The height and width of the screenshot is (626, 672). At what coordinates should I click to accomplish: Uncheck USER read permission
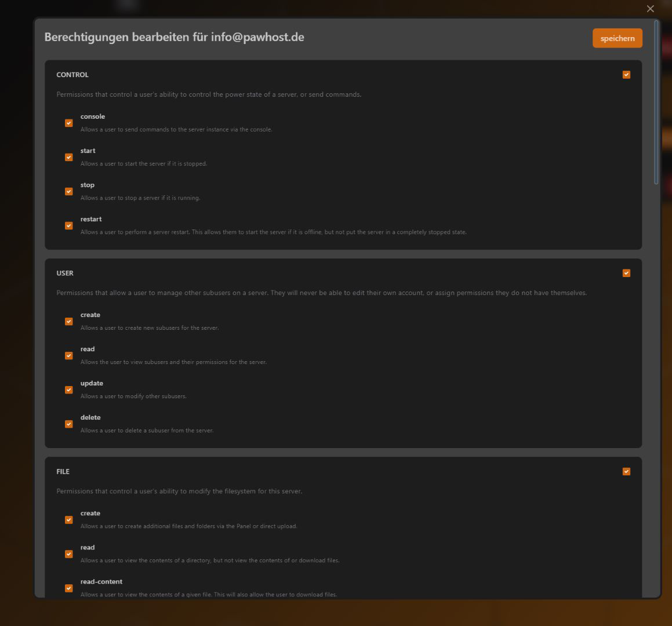[69, 355]
